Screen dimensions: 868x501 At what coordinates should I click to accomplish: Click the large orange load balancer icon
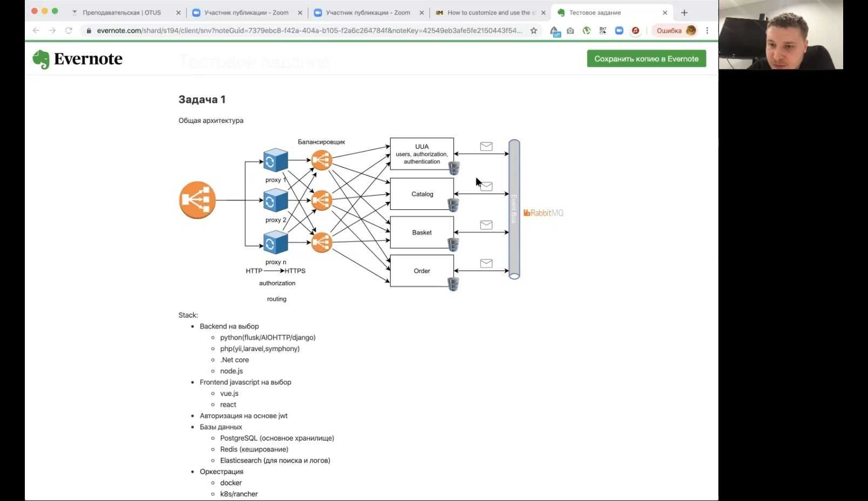coord(198,200)
